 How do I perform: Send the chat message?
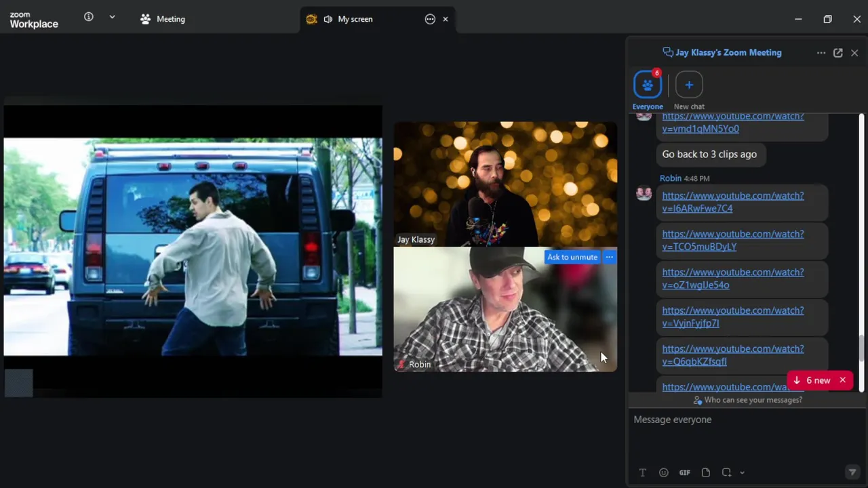click(x=852, y=472)
